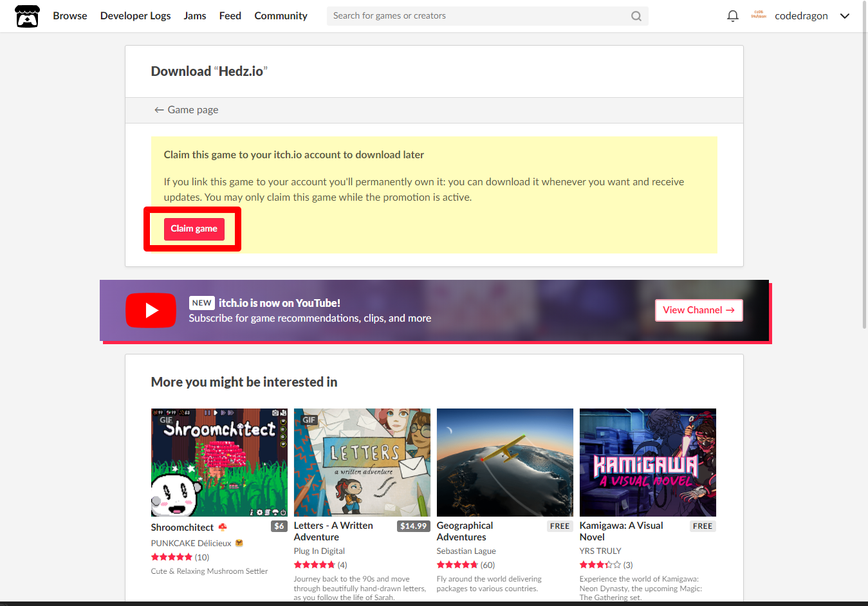Open Letters - A Written Adventure title link
The image size is (868, 606).
click(x=333, y=531)
